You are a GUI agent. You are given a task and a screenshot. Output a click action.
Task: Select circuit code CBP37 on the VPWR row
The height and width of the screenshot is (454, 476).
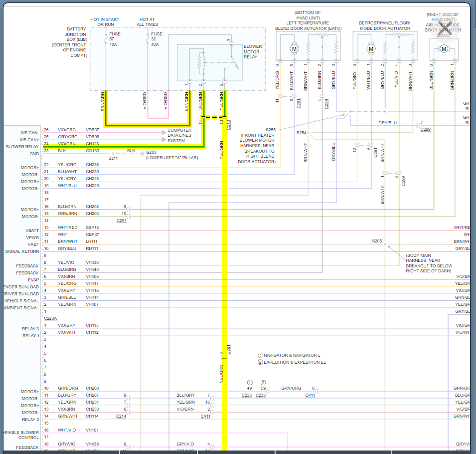[x=92, y=234]
